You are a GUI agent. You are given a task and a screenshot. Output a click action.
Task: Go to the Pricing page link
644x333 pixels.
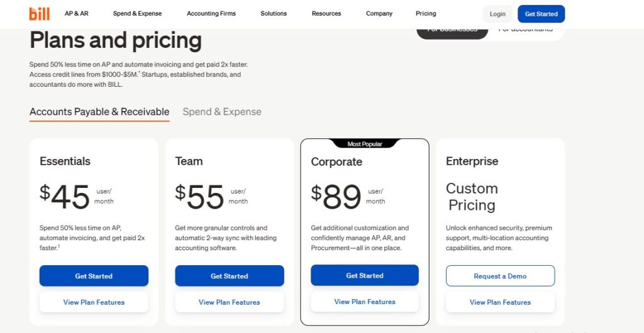(426, 14)
